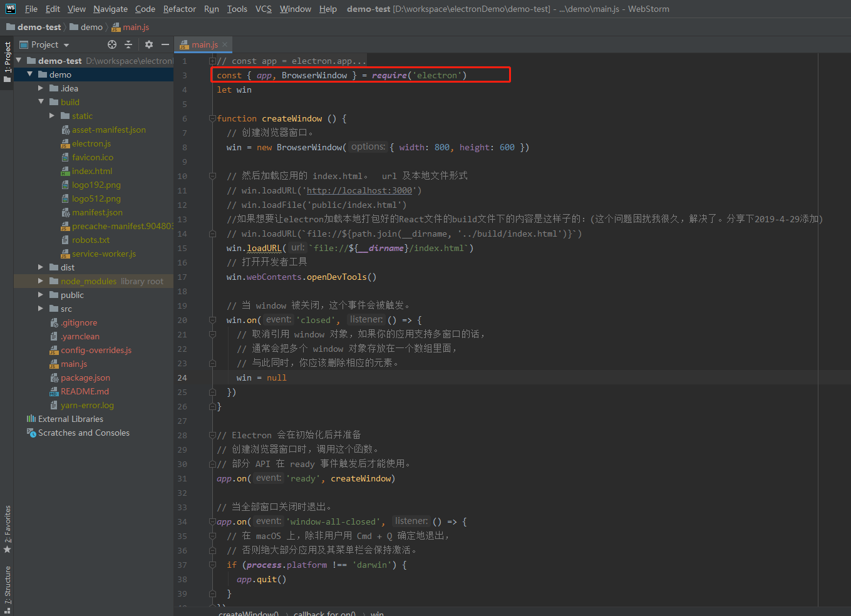Select README.md file

click(x=85, y=391)
